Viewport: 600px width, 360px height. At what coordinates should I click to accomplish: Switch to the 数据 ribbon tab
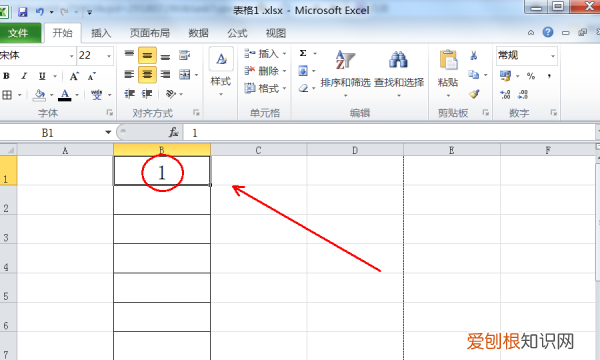point(198,33)
